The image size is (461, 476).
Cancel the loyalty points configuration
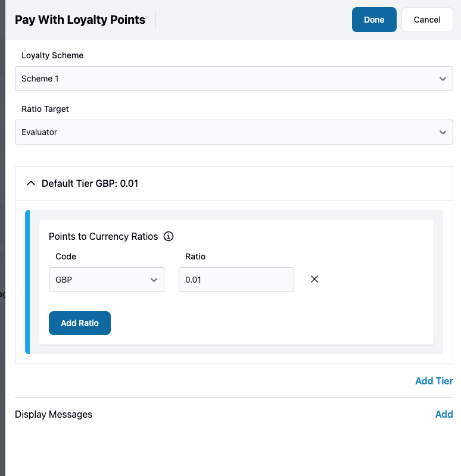point(426,20)
